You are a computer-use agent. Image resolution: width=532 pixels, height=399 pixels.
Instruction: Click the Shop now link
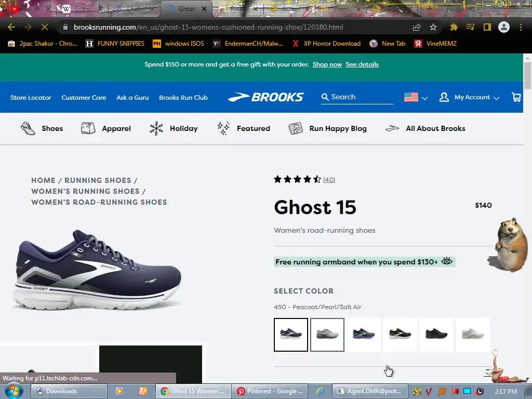[327, 64]
